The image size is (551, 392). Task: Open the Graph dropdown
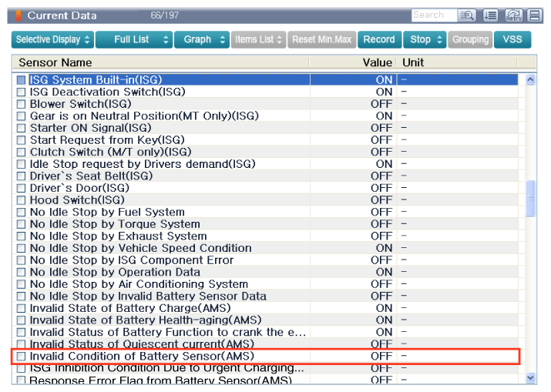tap(201, 39)
